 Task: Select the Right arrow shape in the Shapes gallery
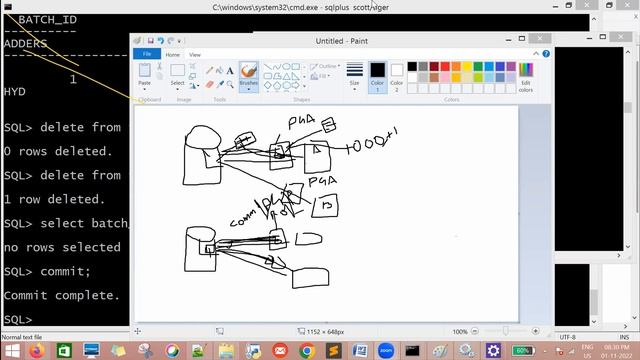click(296, 85)
